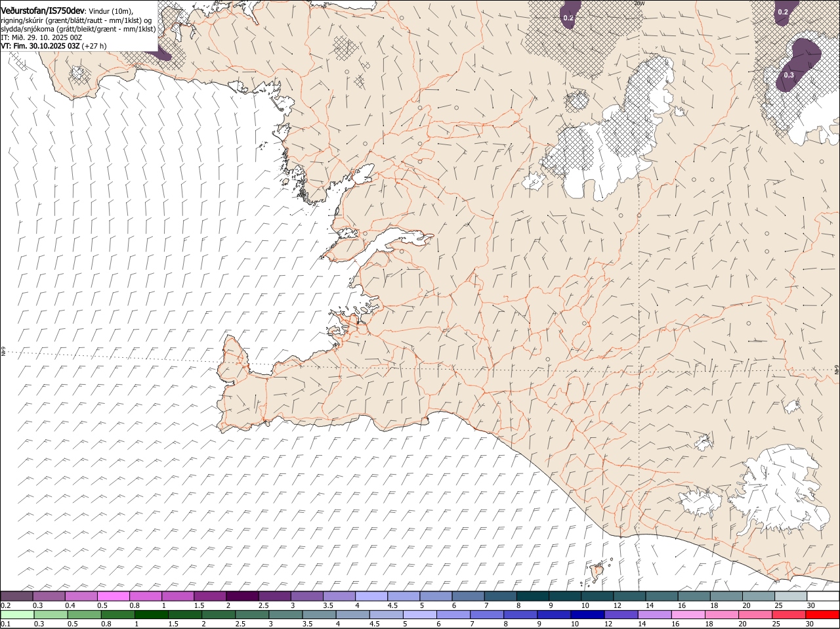This screenshot has width=840, height=629.
Task: Pick upper legend light gray swatch at 25
Action: point(791,596)
